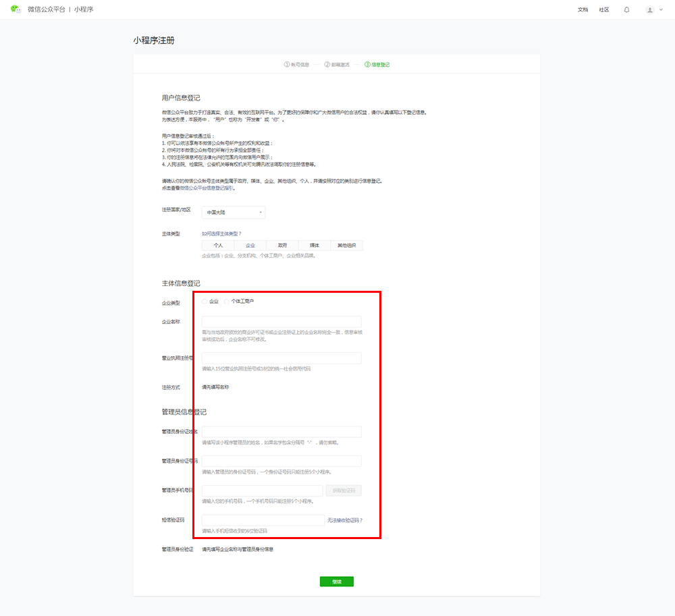Click the WeChat logo icon

click(x=16, y=9)
